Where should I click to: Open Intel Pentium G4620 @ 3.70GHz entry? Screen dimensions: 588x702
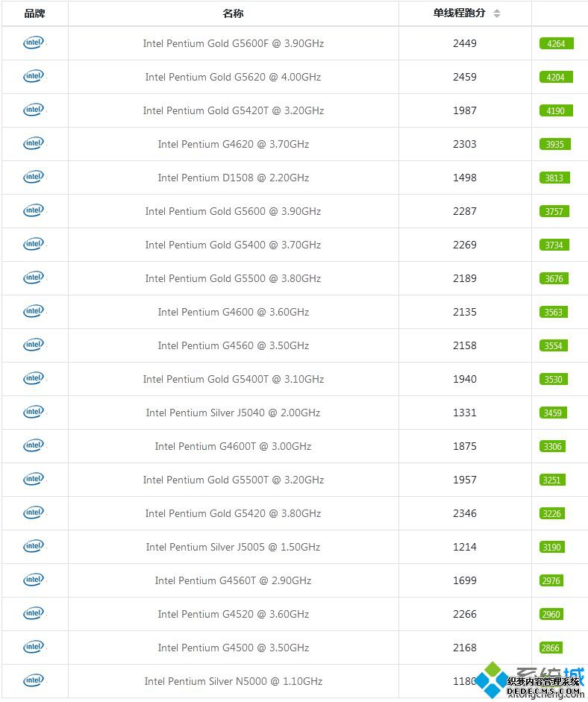coord(234,144)
